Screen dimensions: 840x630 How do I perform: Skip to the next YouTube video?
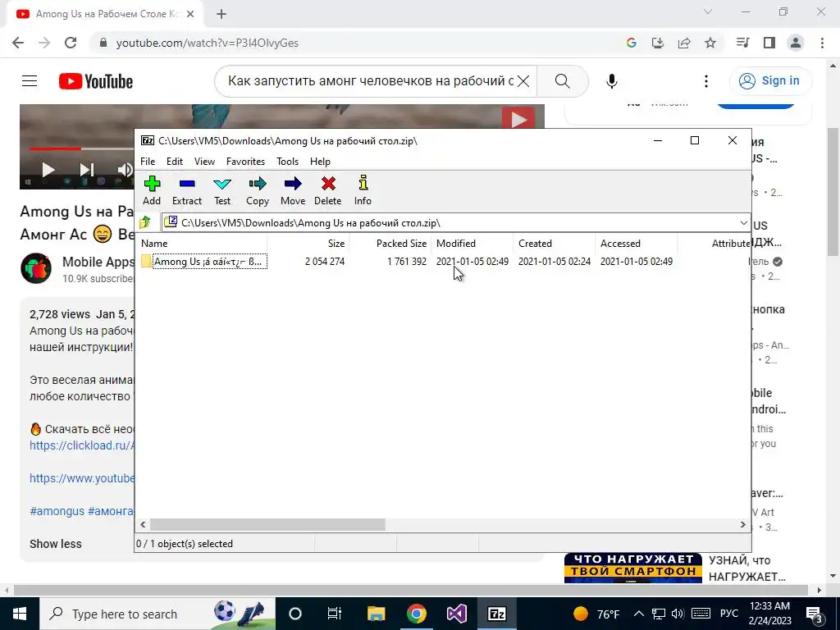coord(87,170)
